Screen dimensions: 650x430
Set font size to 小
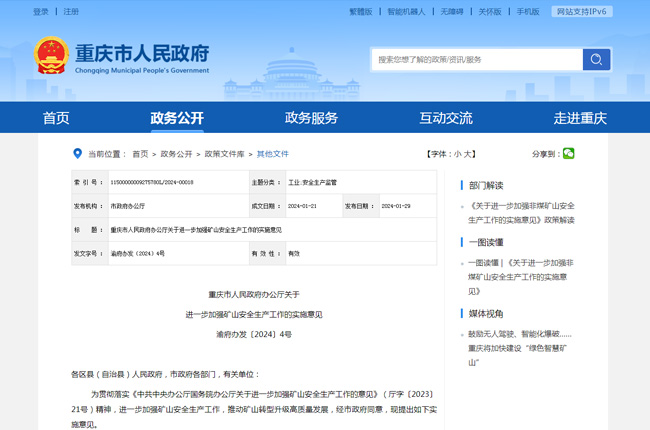tap(458, 154)
